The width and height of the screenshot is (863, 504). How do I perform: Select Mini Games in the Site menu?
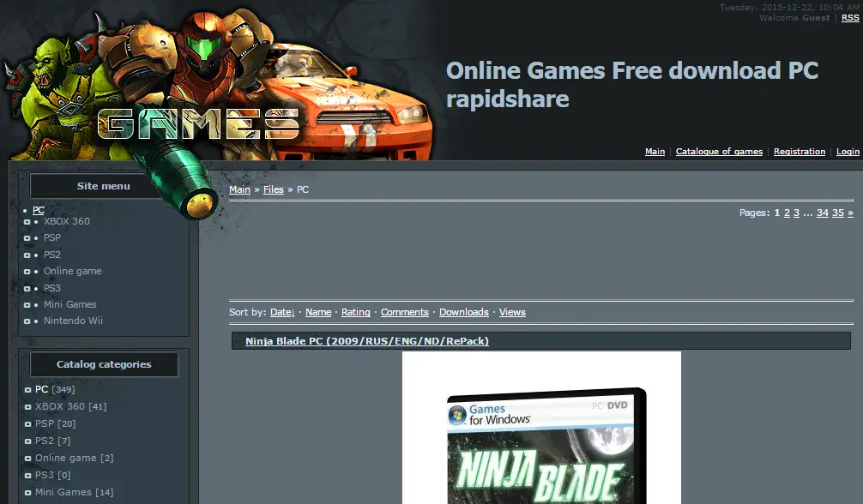(x=69, y=304)
